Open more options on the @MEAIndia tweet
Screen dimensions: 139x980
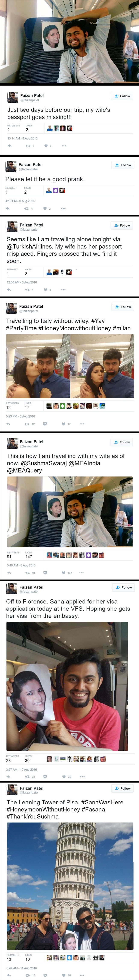click(81, 572)
